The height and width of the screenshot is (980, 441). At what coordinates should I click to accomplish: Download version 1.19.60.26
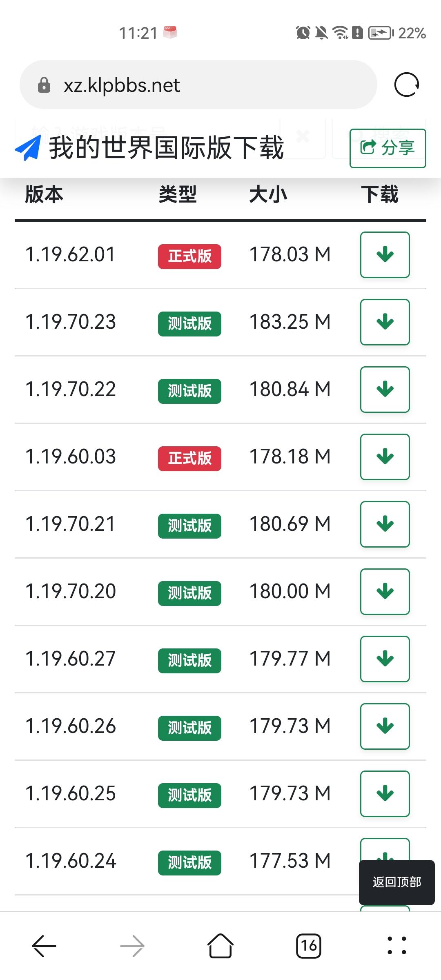(x=385, y=726)
